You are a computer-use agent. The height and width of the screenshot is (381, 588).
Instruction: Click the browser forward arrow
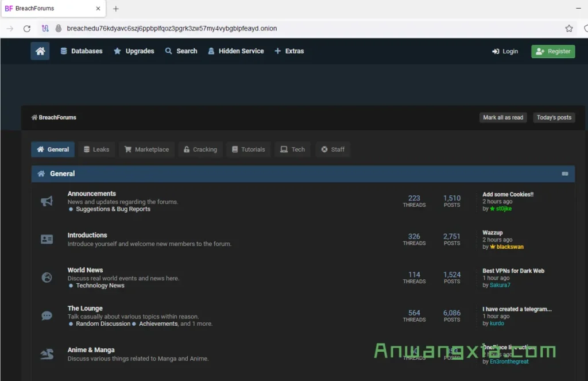tap(10, 29)
